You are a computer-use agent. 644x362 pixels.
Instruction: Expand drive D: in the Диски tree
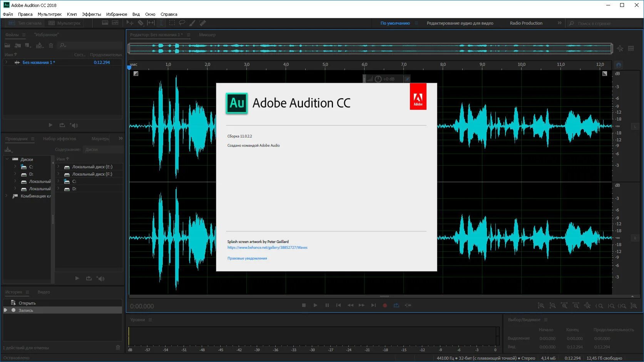[15, 174]
